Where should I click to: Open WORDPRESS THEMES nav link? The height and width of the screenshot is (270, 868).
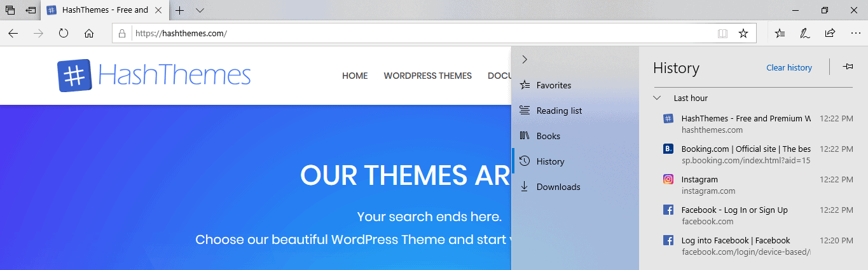428,76
